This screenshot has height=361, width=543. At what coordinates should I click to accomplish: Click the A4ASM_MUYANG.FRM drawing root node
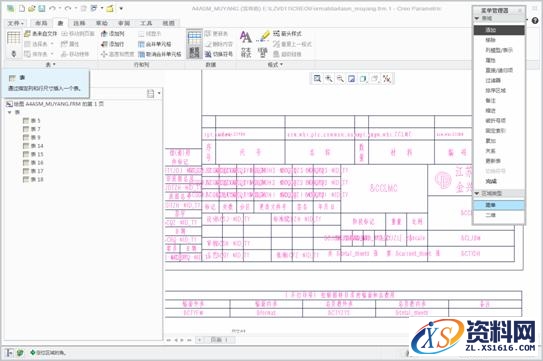click(55, 104)
